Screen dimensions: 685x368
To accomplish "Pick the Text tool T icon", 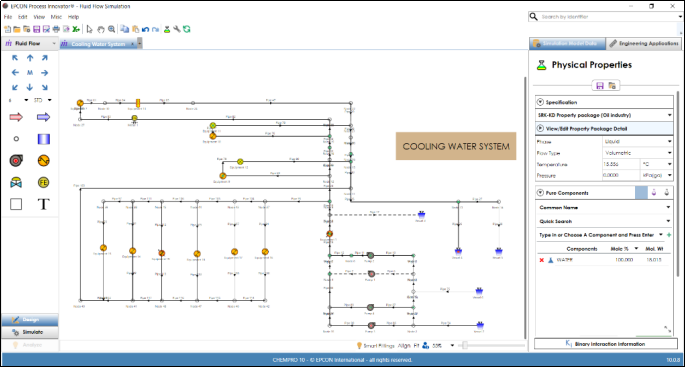I will (43, 204).
